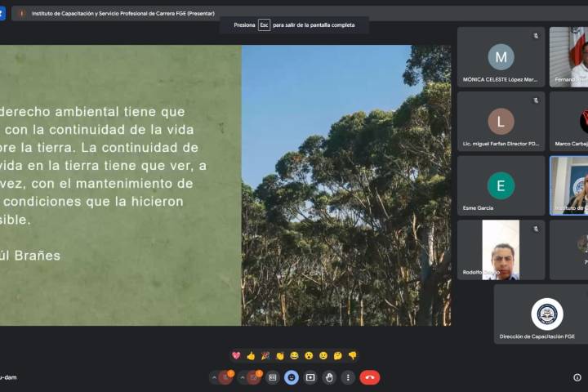Expand the microphone audio settings arrow

[214, 377]
